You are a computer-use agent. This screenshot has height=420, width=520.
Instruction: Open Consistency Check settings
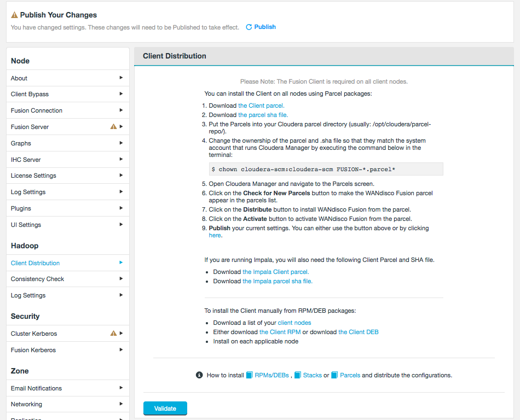[68, 279]
